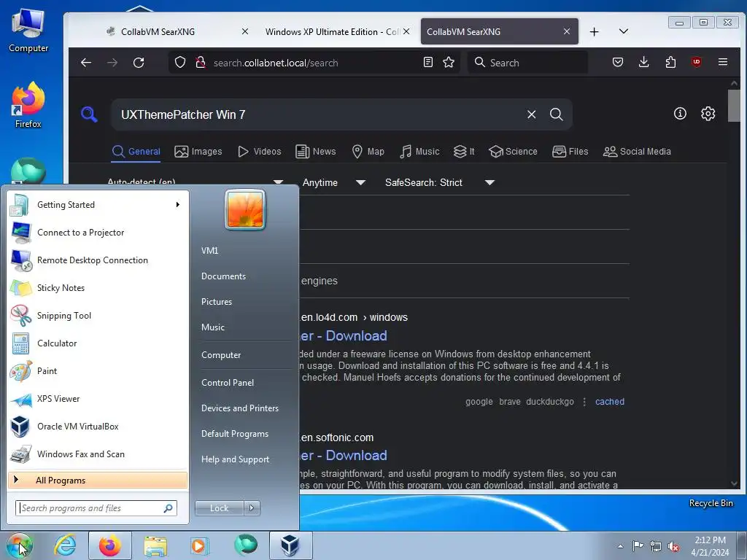Click the insecure connection padlock icon
This screenshot has width=747, height=560.
[201, 63]
